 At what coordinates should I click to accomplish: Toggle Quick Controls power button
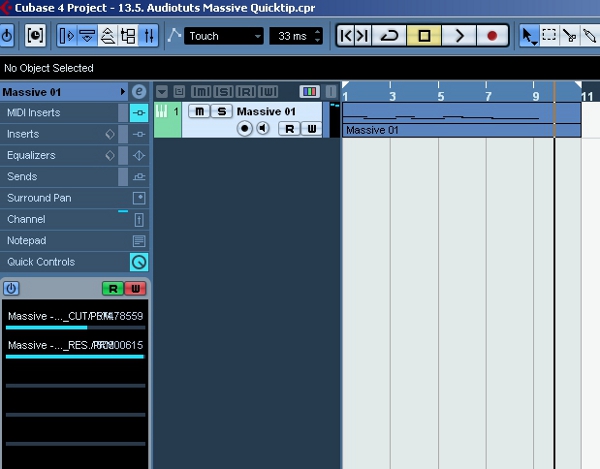click(x=11, y=288)
